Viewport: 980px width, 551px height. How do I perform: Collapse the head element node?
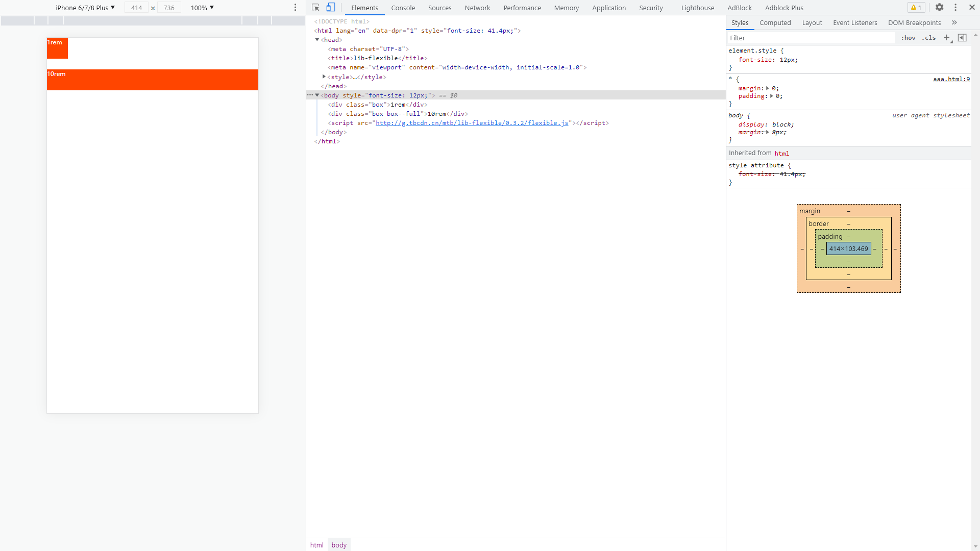point(317,40)
